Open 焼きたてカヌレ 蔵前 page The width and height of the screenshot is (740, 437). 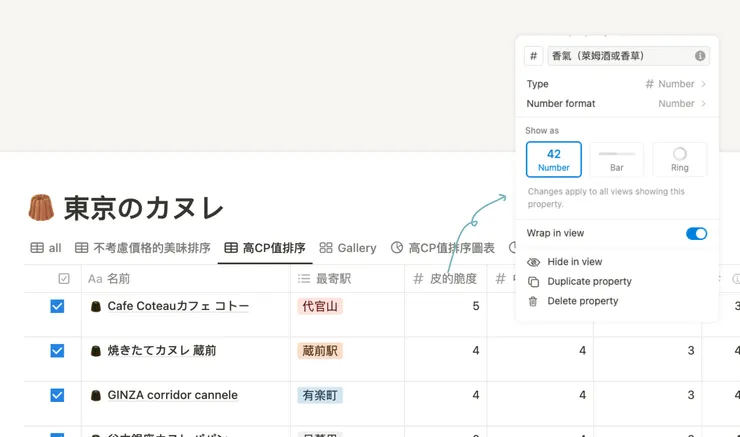[162, 351]
